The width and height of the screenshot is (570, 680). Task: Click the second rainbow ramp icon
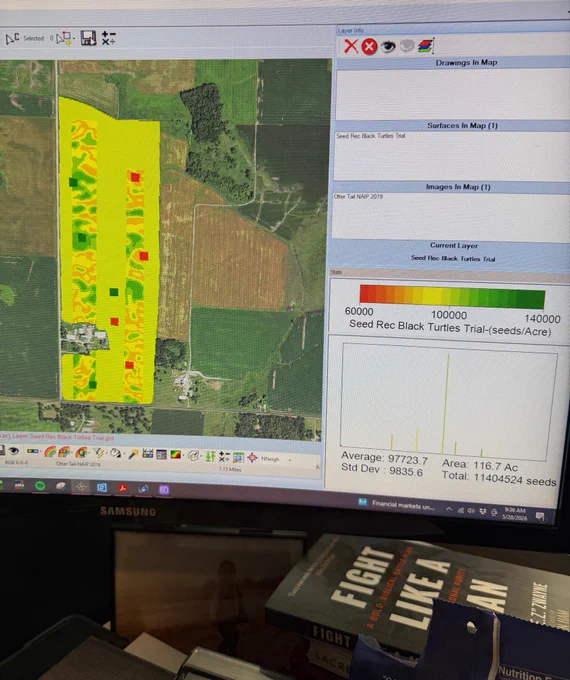click(64, 451)
